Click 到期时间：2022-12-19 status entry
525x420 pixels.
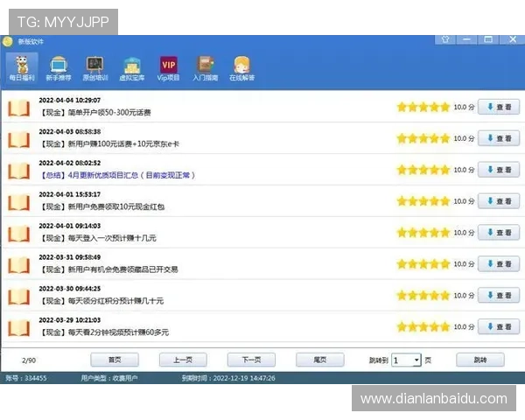tap(228, 378)
